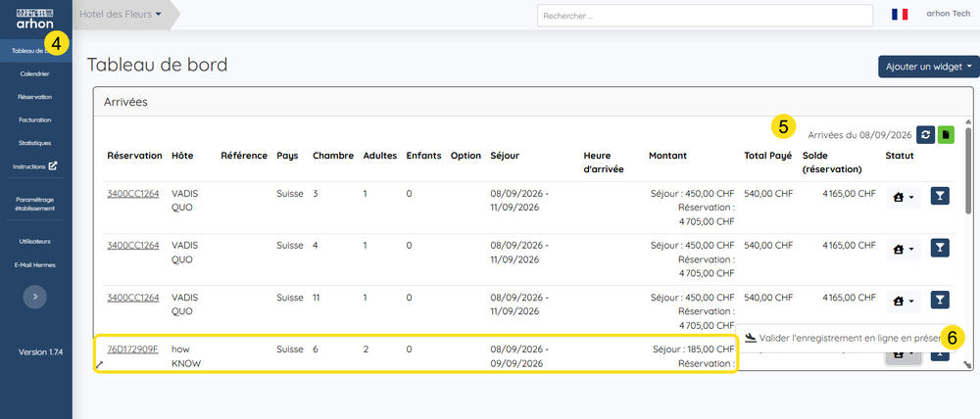This screenshot has width=980, height=419.
Task: Click the Heure d'arrivée column header
Action: pyautogui.click(x=604, y=163)
